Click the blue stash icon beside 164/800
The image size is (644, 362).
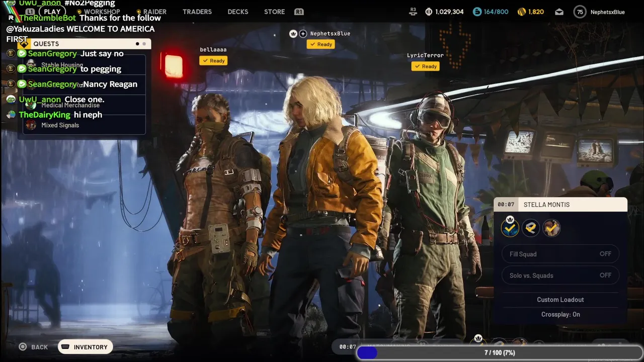(x=477, y=12)
